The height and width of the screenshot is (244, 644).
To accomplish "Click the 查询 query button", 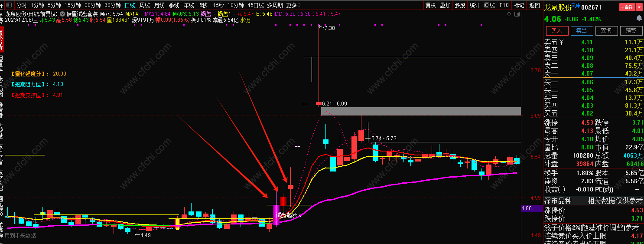I will [x=606, y=30].
